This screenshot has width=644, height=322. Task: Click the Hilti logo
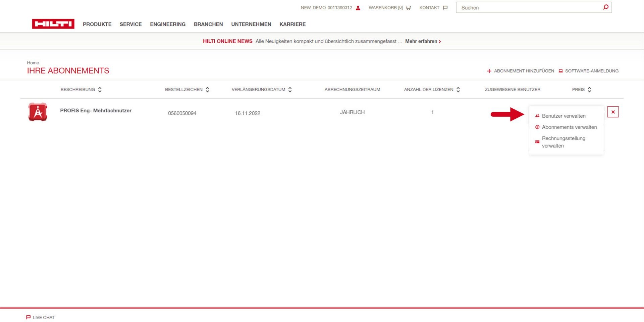click(53, 24)
